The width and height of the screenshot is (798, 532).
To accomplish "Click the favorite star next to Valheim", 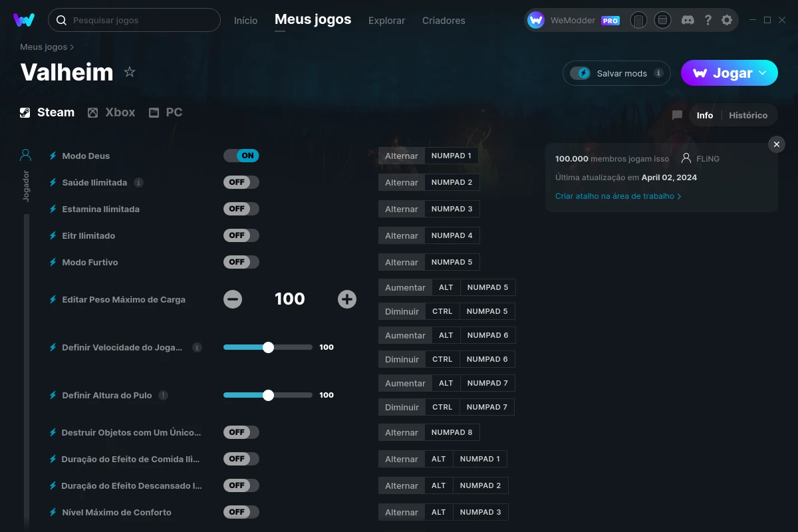I will point(130,72).
